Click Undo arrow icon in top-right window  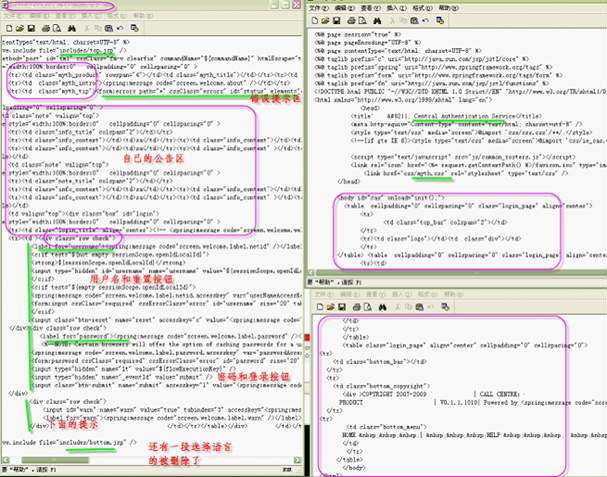click(x=425, y=21)
